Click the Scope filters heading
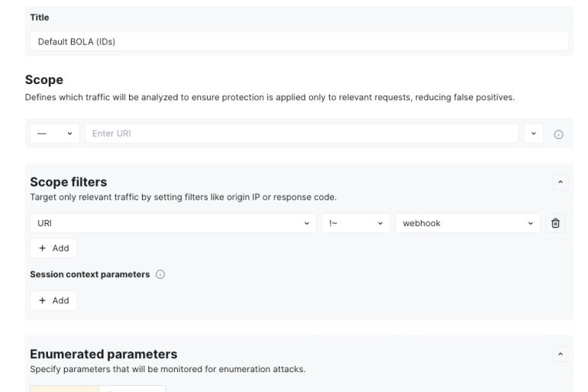 (68, 182)
